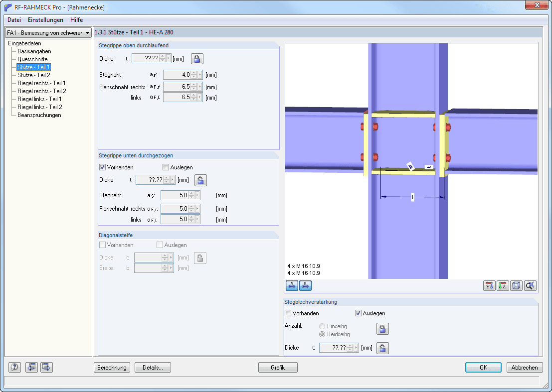Click the Vorhanden checkbox in Diagonalsteife

click(102, 245)
